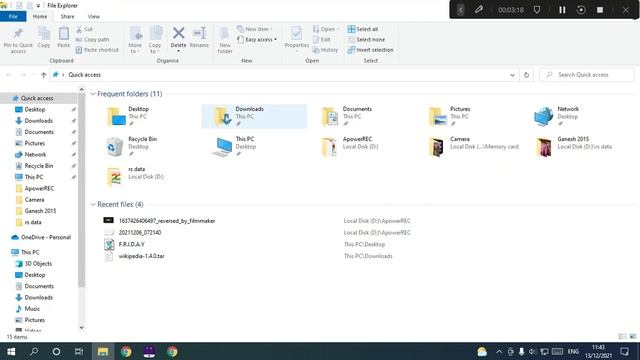Click the Search Quick access field
Screen dimensions: 640x360
click(x=587, y=75)
